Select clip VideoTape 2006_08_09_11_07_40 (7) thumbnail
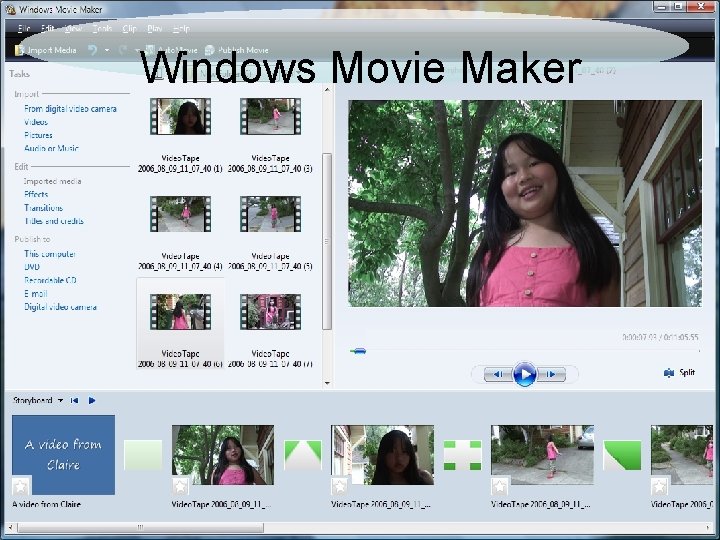Viewport: 720px width, 540px height. click(x=270, y=312)
